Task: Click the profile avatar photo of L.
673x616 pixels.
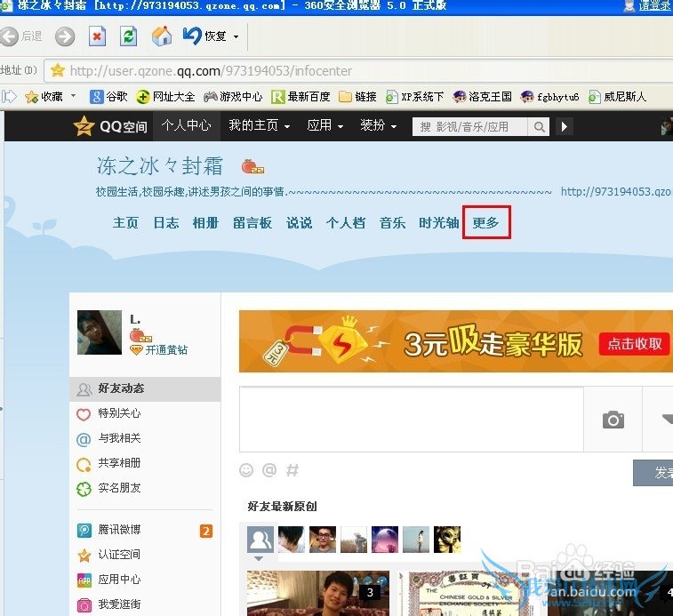Action: point(100,332)
